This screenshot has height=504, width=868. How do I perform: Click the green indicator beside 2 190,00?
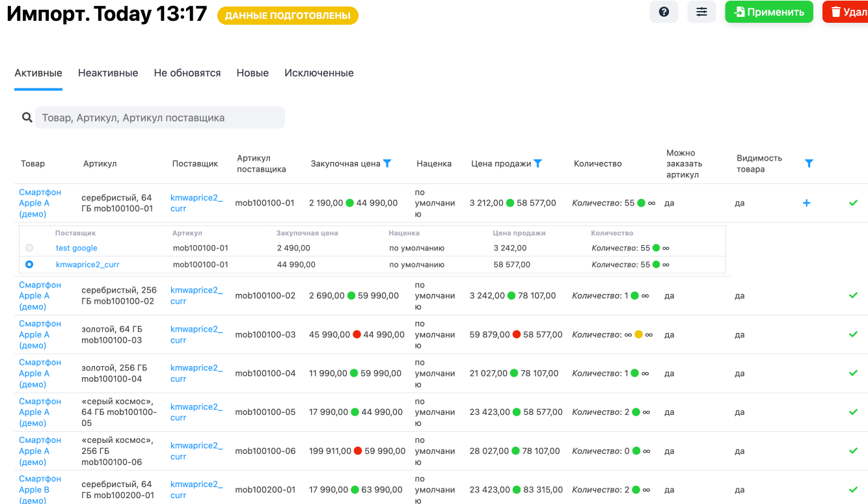(350, 203)
